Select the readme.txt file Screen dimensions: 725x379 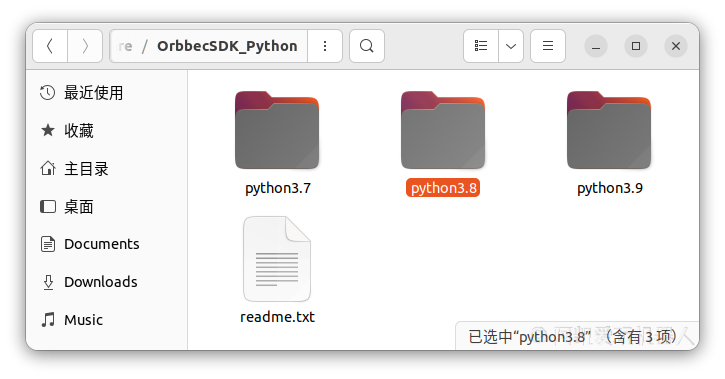click(x=277, y=270)
